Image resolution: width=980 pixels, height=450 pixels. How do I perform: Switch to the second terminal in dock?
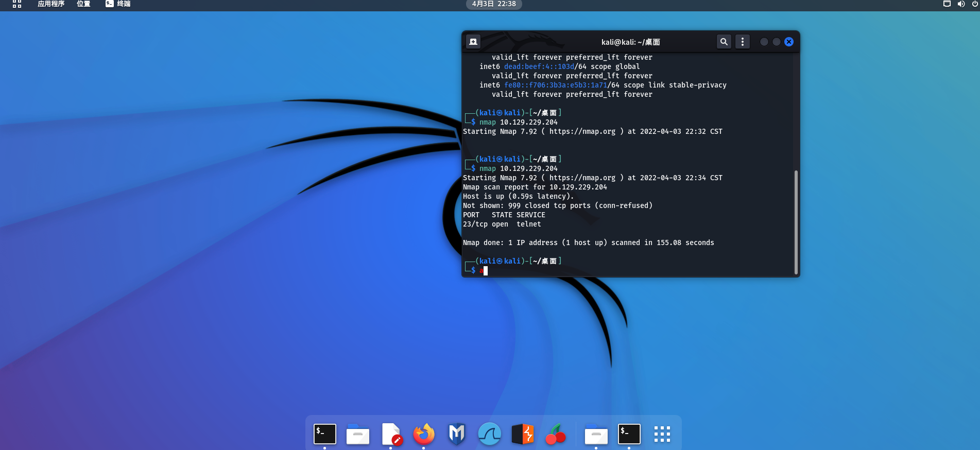[629, 434]
